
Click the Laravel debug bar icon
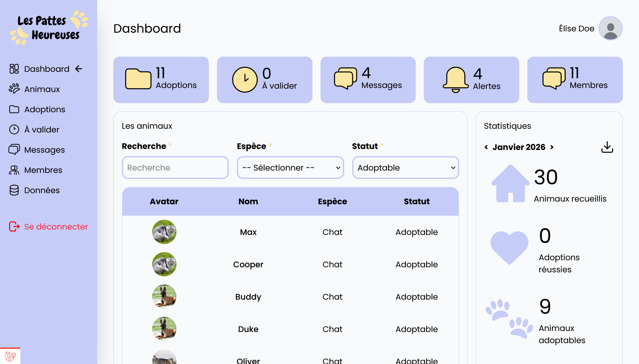pyautogui.click(x=10, y=356)
